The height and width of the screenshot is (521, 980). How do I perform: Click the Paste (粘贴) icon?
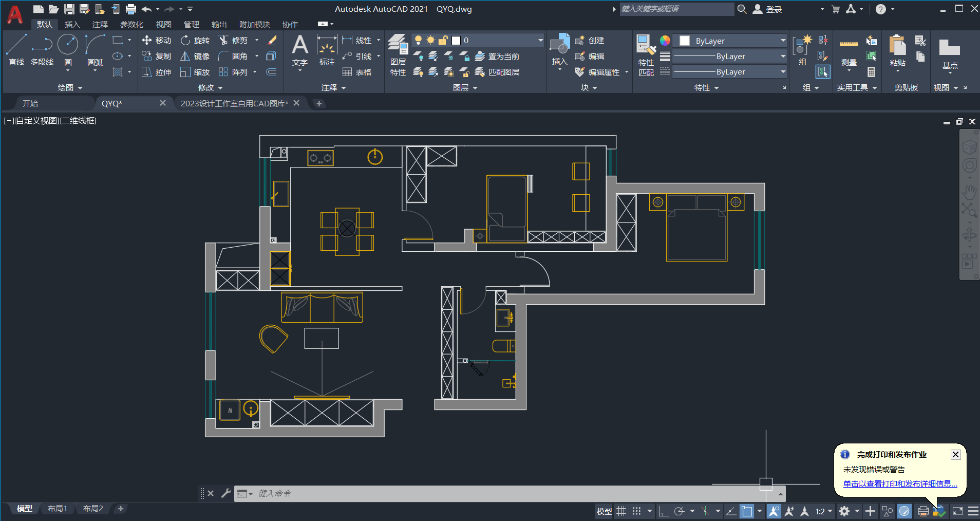tap(897, 50)
